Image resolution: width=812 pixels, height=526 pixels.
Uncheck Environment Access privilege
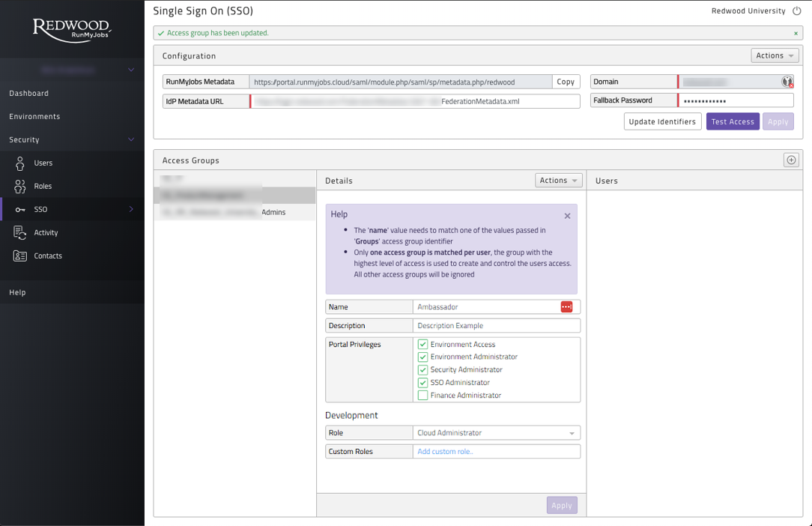[422, 344]
